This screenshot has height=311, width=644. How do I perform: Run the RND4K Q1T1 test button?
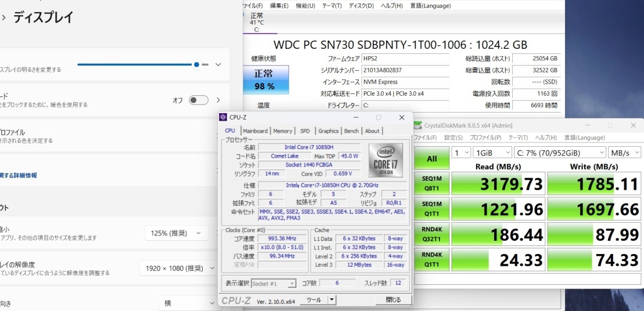click(x=431, y=259)
